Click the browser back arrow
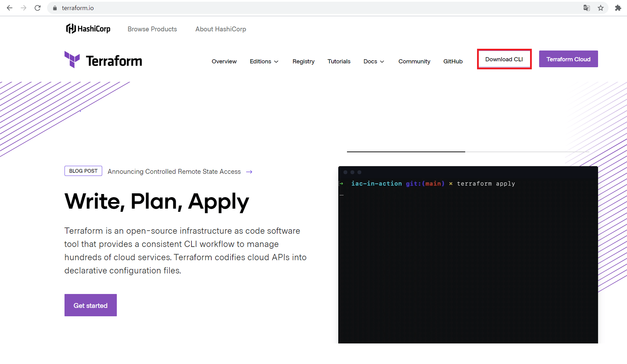 pos(9,8)
